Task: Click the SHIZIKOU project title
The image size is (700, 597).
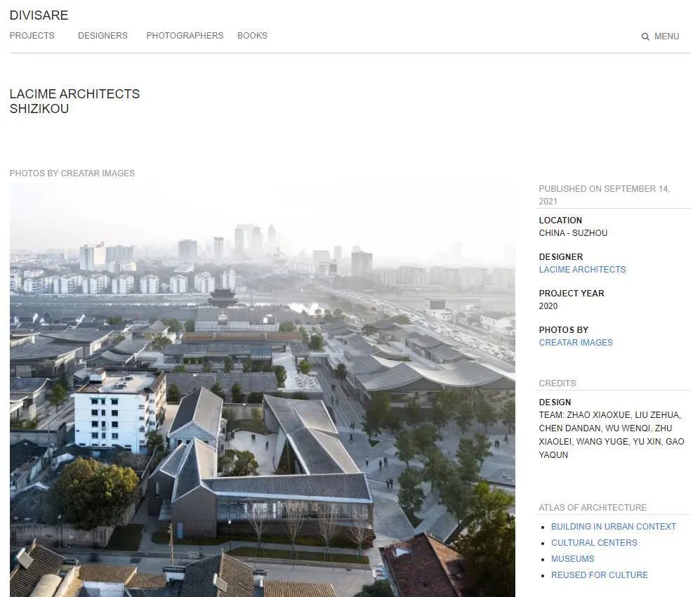Action: [x=39, y=109]
